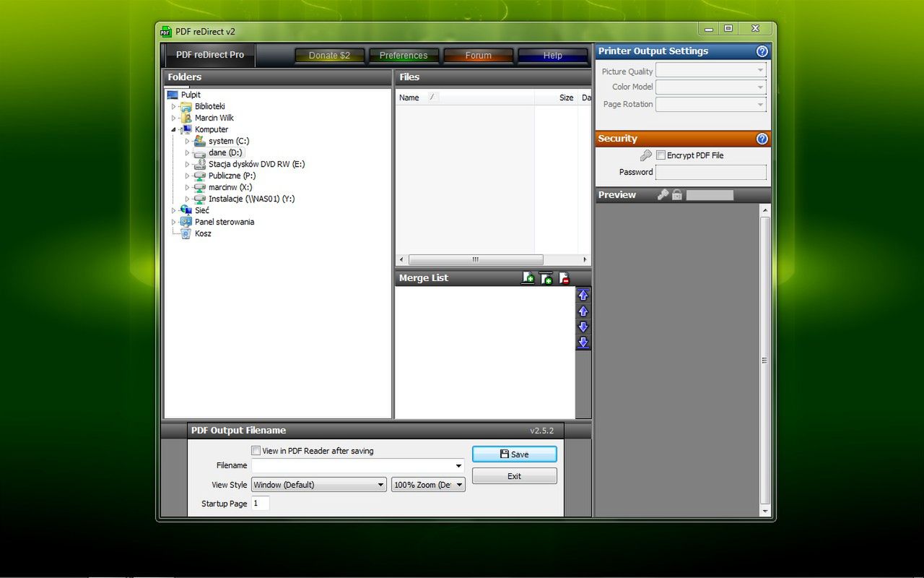The image size is (924, 578).
Task: Click the Preview scrollbar up arrow
Action: [x=765, y=210]
